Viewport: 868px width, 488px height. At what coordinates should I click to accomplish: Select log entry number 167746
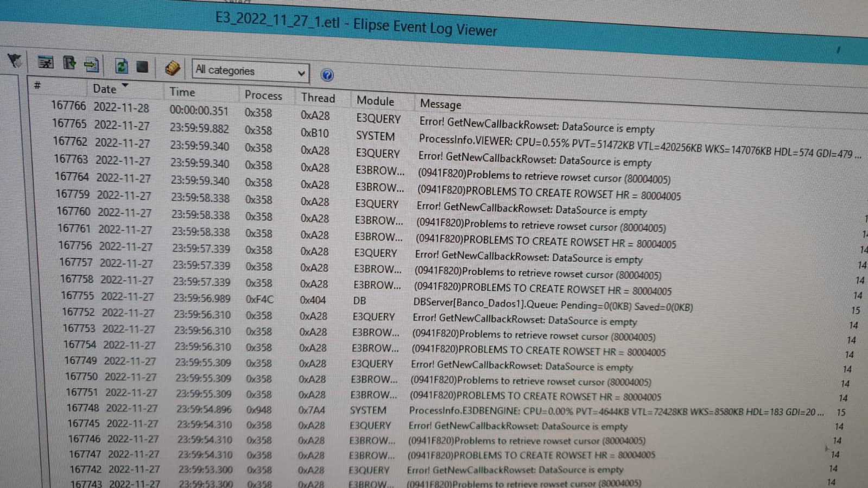click(84, 438)
